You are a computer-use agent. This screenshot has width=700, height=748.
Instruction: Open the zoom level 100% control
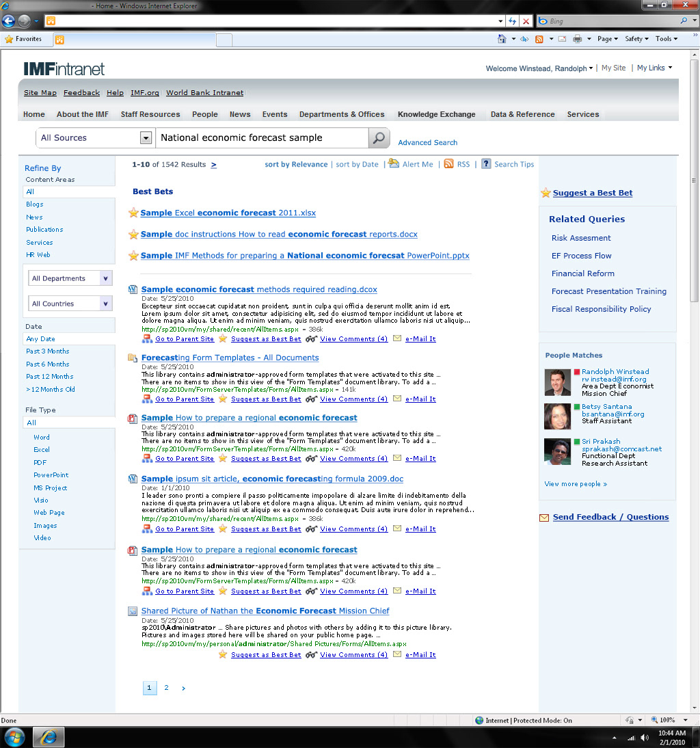click(669, 720)
